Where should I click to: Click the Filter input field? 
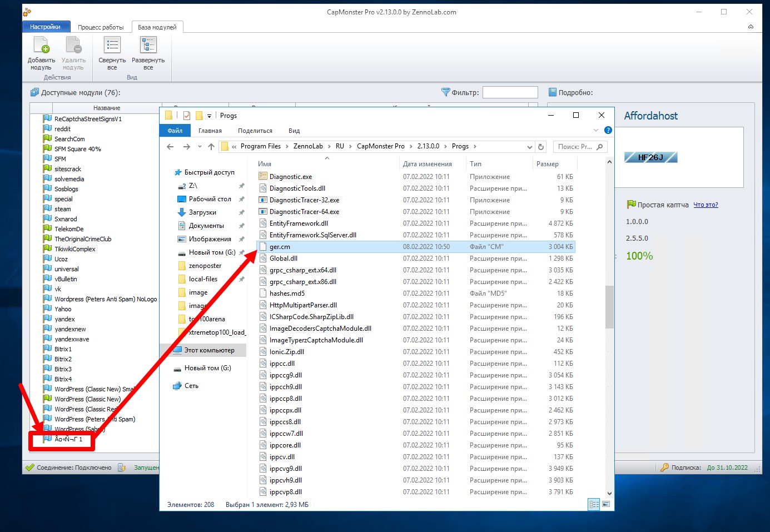(510, 92)
